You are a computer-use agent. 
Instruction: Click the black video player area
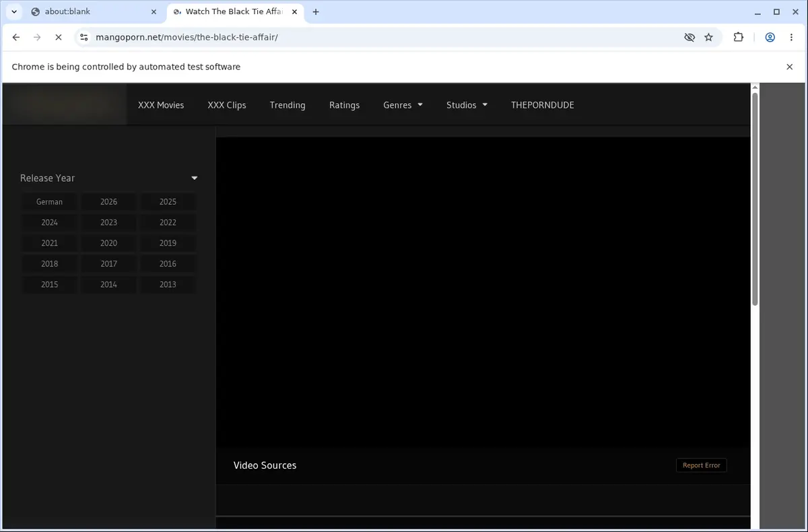coord(483,293)
